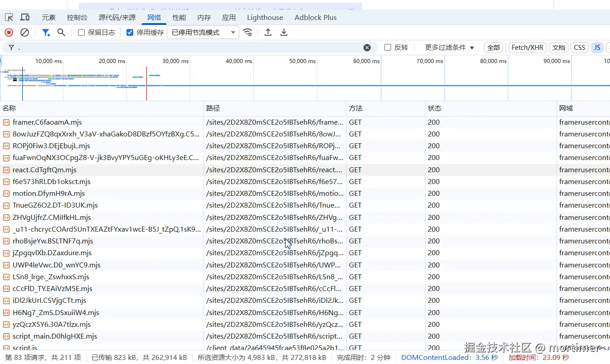Screen dimensions: 610x364
Task: Export HAR file with download icon
Action: click(x=284, y=33)
